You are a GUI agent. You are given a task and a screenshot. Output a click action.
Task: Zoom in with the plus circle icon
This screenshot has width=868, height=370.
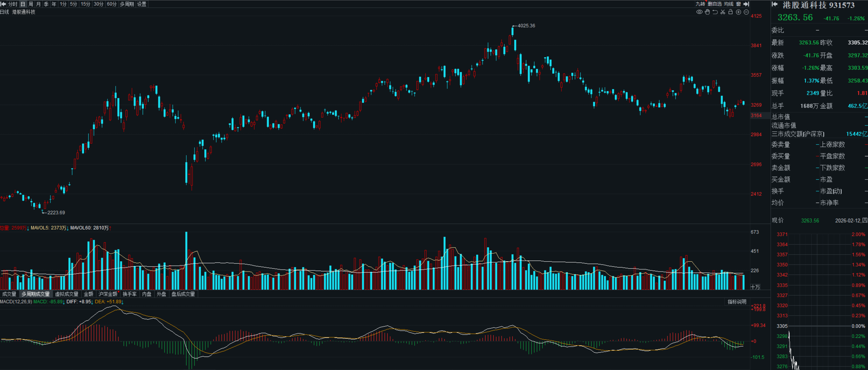[738, 12]
